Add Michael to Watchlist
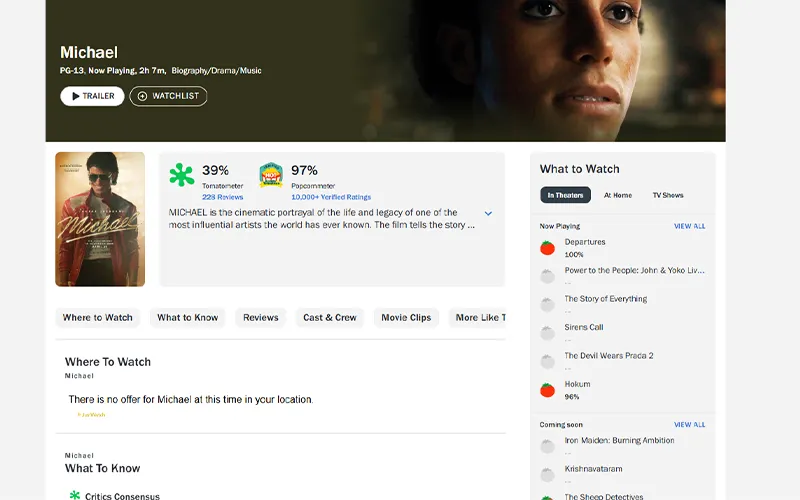 tap(168, 96)
